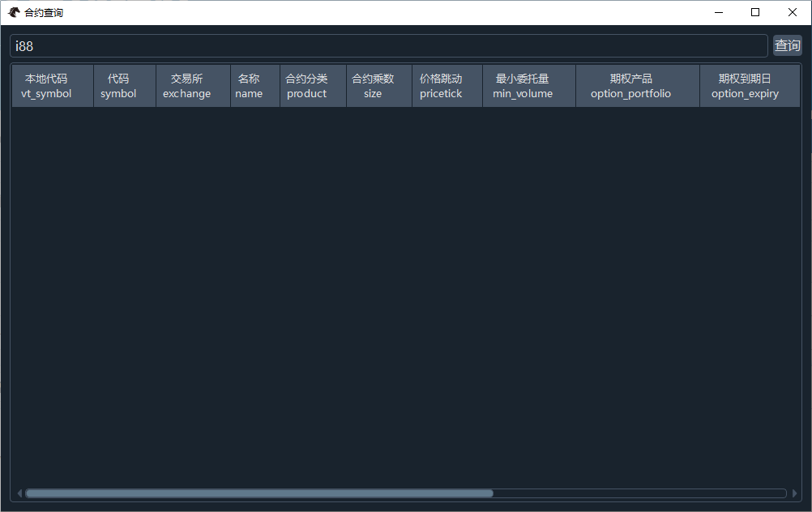Click the vn.py app icon in title bar
Image resolution: width=812 pixels, height=512 pixels.
click(x=14, y=12)
